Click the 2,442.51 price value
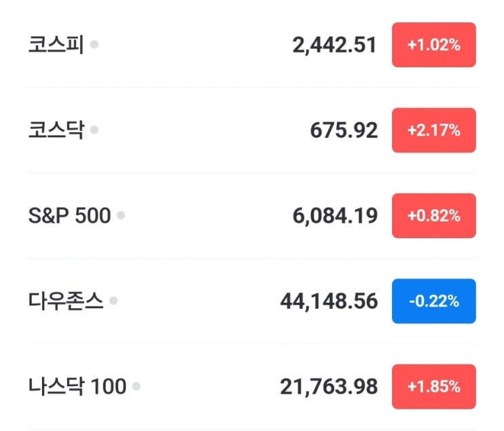 (334, 45)
